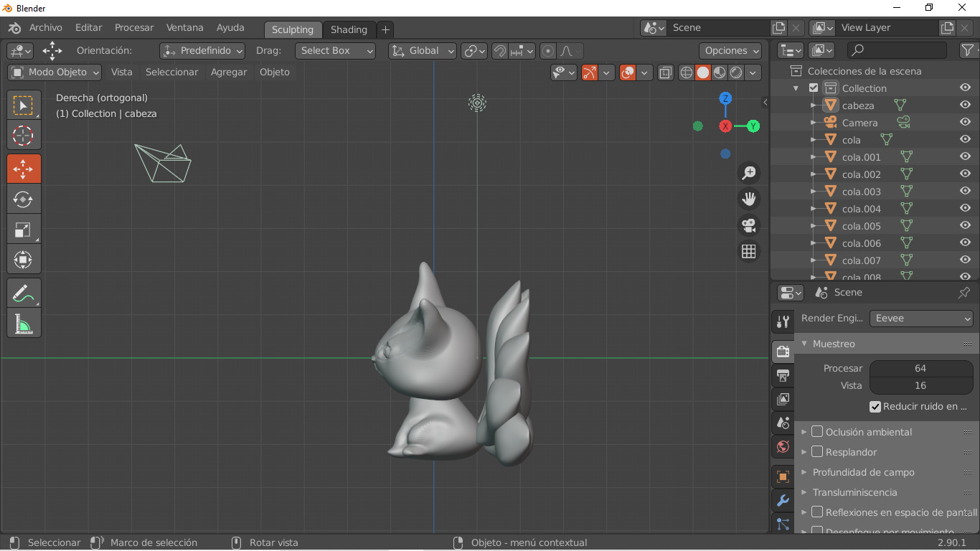Open the Editar menu
Viewport: 980px width, 551px height.
88,28
